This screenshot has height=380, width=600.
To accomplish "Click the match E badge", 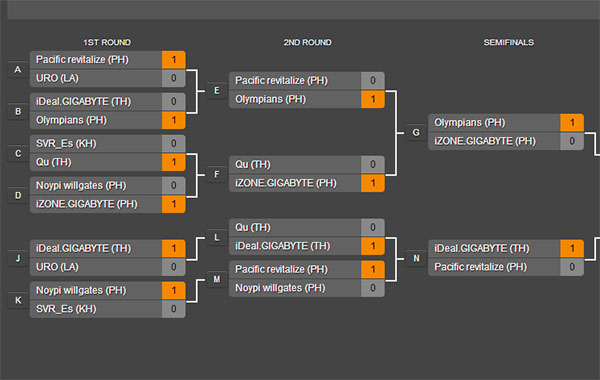I will [217, 91].
